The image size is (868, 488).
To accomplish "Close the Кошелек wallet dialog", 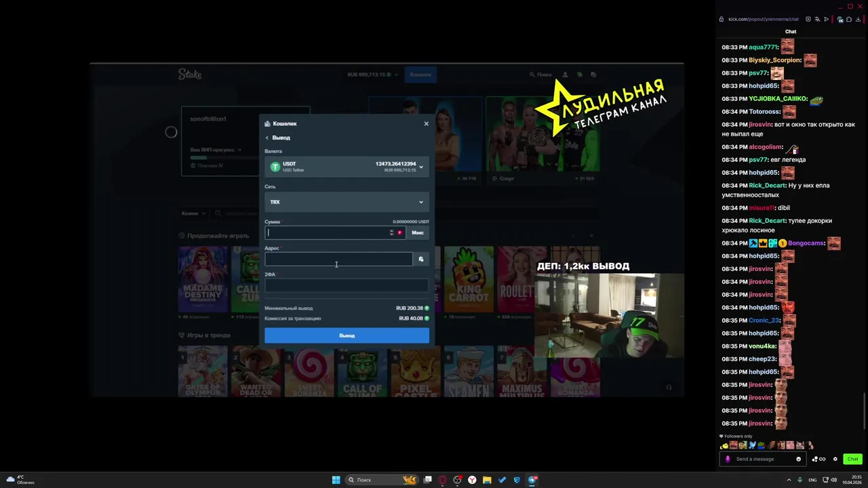I will (x=426, y=123).
